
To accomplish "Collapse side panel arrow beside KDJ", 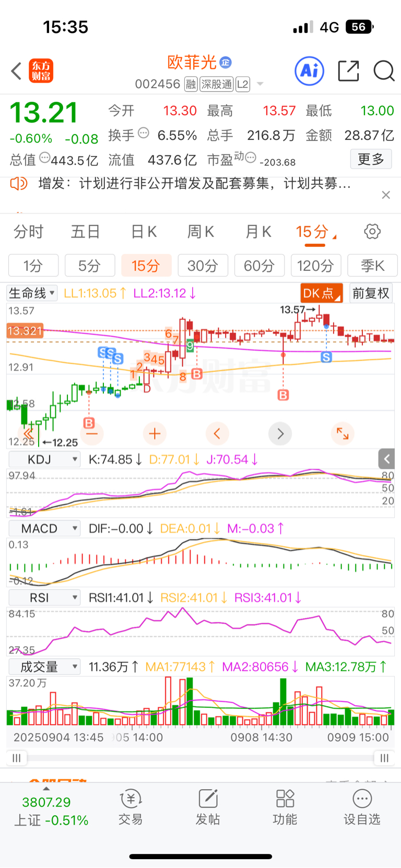I will (386, 459).
